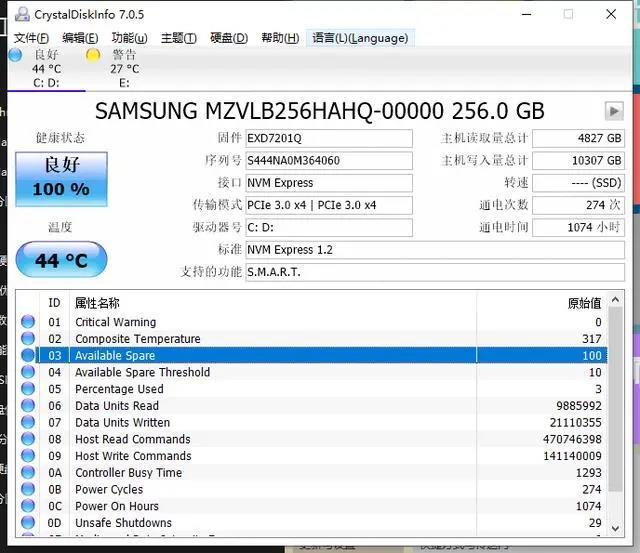
Task: Click the serial number field S444NA0M364060
Action: [x=329, y=160]
